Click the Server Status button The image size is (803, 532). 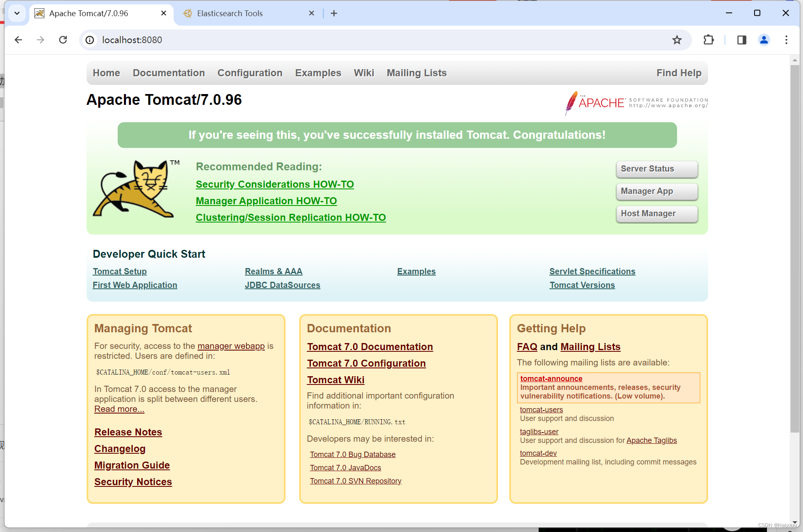pyautogui.click(x=657, y=169)
